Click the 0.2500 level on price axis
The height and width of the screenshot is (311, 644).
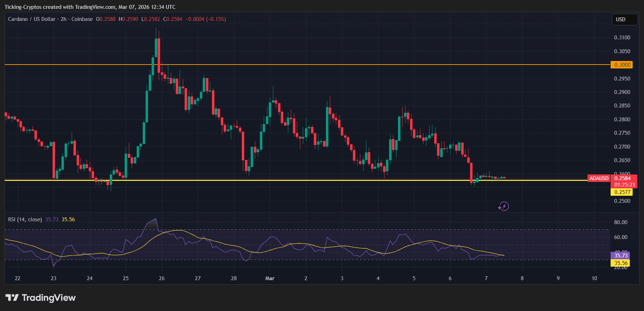622,201
